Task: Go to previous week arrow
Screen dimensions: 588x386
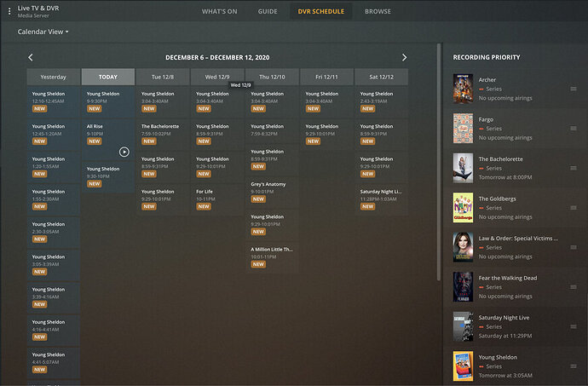Action: 31,57
